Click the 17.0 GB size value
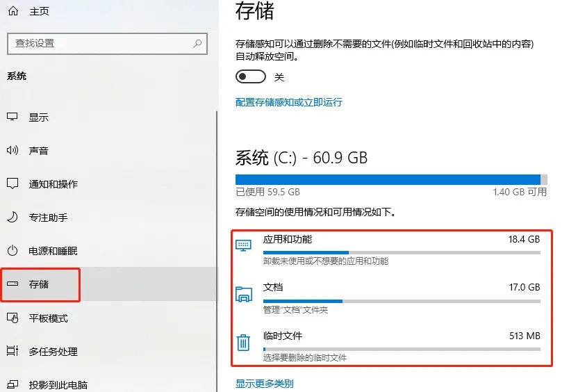Image resolution: width=569 pixels, height=392 pixels. [x=525, y=288]
